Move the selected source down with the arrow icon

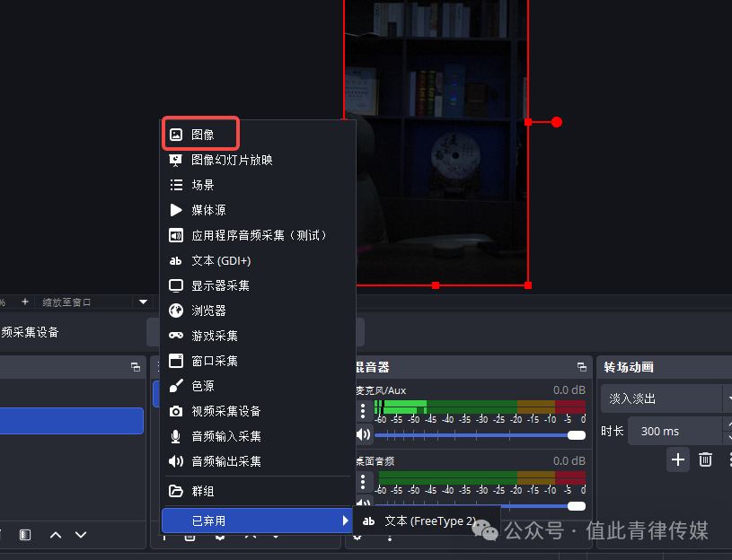click(80, 534)
